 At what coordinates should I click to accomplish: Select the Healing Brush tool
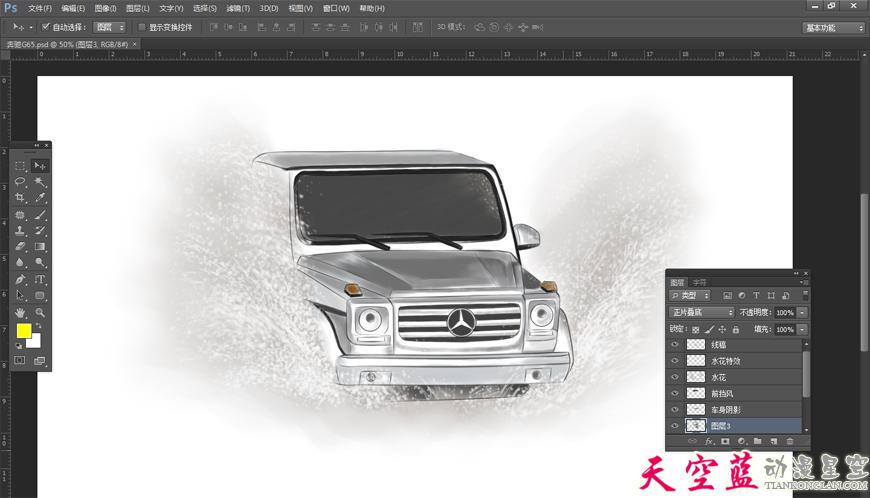tap(20, 215)
